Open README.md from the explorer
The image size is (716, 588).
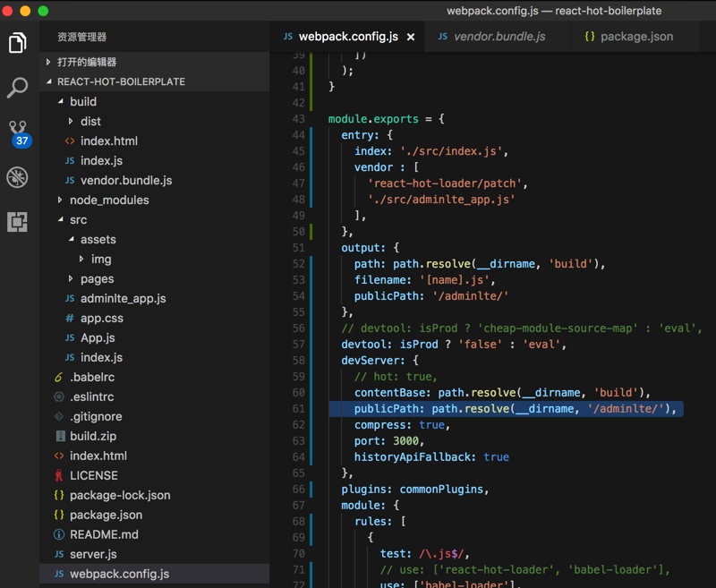point(104,534)
